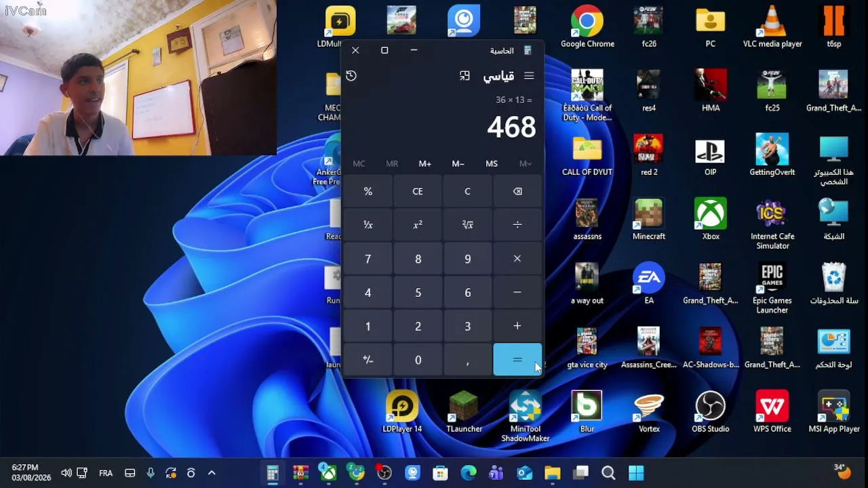Click the backspace key in Calculator
This screenshot has height=488, width=868.
517,192
